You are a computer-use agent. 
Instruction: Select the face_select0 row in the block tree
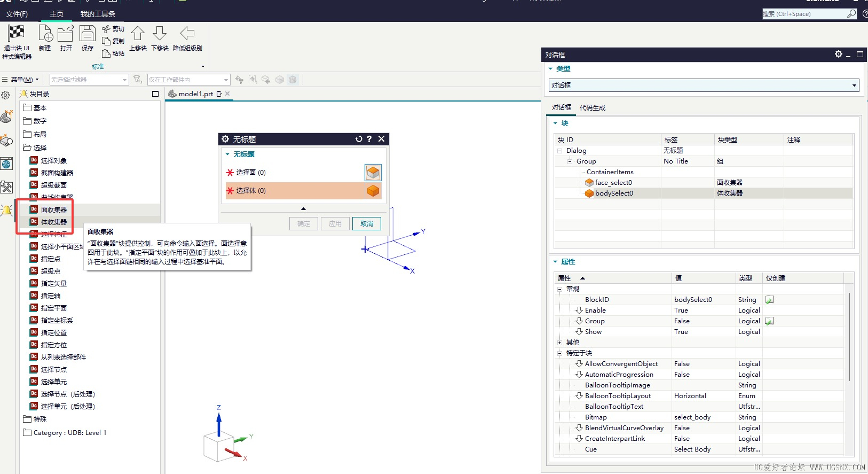[703, 183]
